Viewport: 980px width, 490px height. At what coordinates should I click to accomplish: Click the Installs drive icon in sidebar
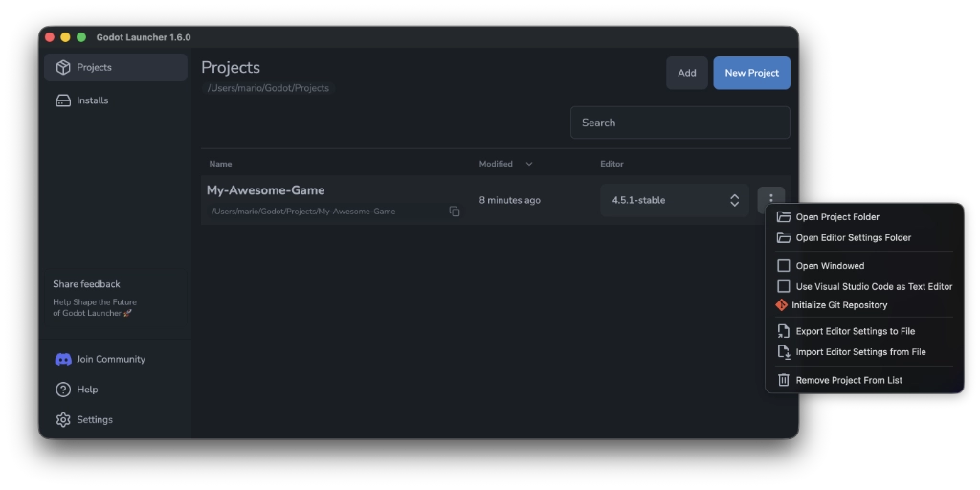[63, 100]
